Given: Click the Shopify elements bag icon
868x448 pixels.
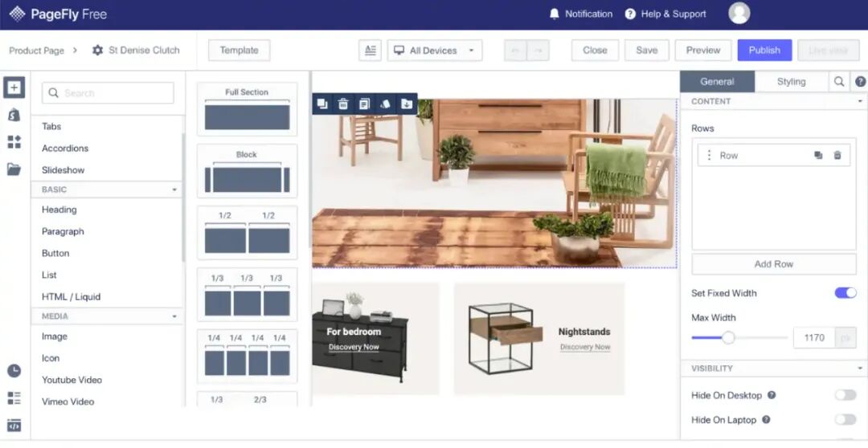Looking at the screenshot, I should tap(14, 115).
